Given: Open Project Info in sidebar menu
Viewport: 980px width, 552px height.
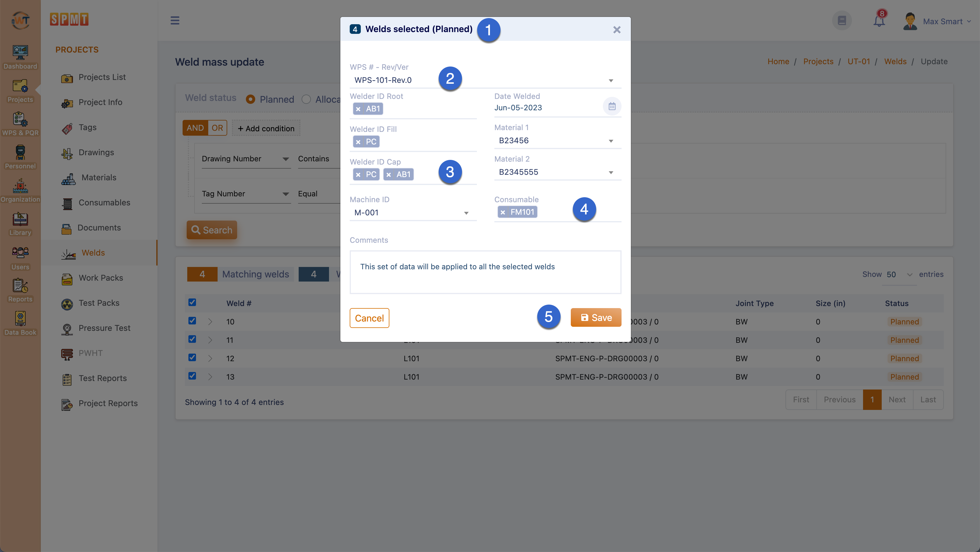Looking at the screenshot, I should coord(100,102).
